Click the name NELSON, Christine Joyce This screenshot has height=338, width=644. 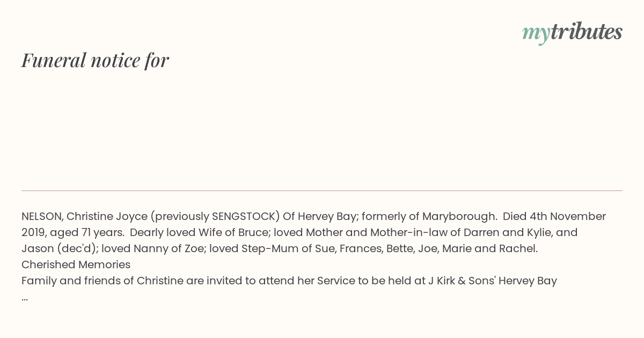click(84, 217)
